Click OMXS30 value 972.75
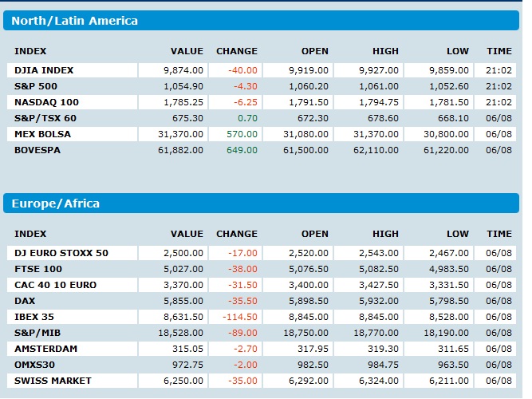 (187, 365)
